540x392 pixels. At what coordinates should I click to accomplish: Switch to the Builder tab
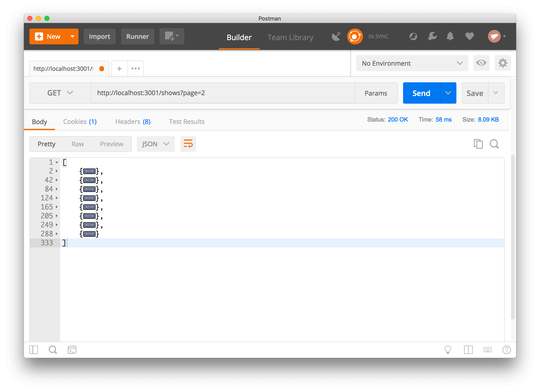(x=239, y=37)
